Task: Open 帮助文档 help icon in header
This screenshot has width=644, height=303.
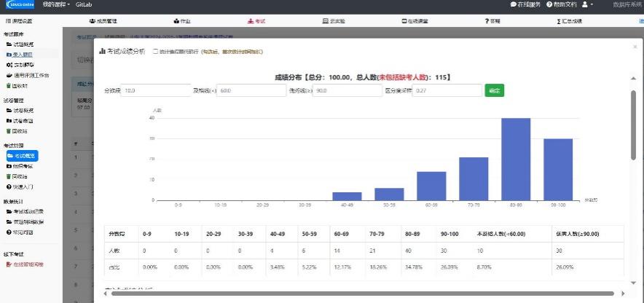Action: [549, 5]
